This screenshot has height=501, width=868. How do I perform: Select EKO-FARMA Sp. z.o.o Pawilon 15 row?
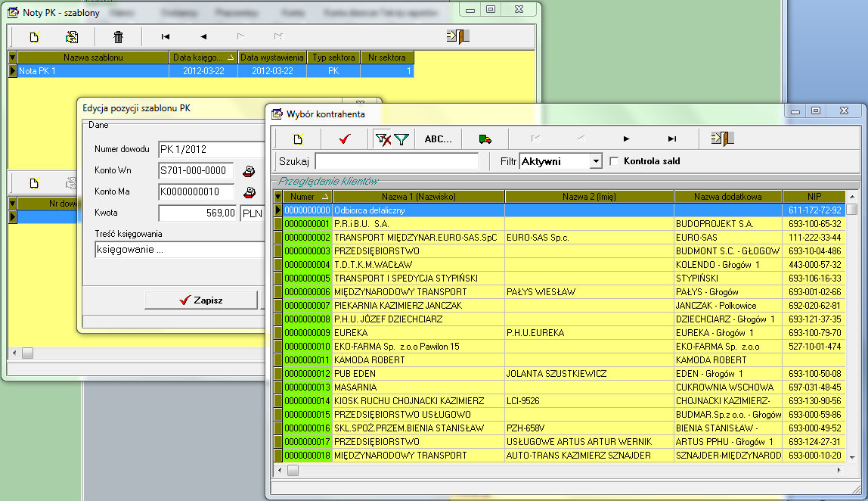(560, 347)
